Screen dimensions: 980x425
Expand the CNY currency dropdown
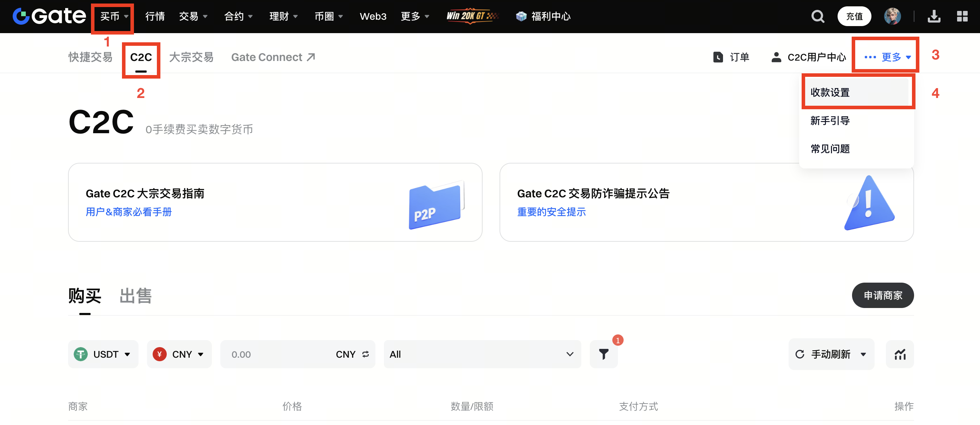(x=179, y=354)
